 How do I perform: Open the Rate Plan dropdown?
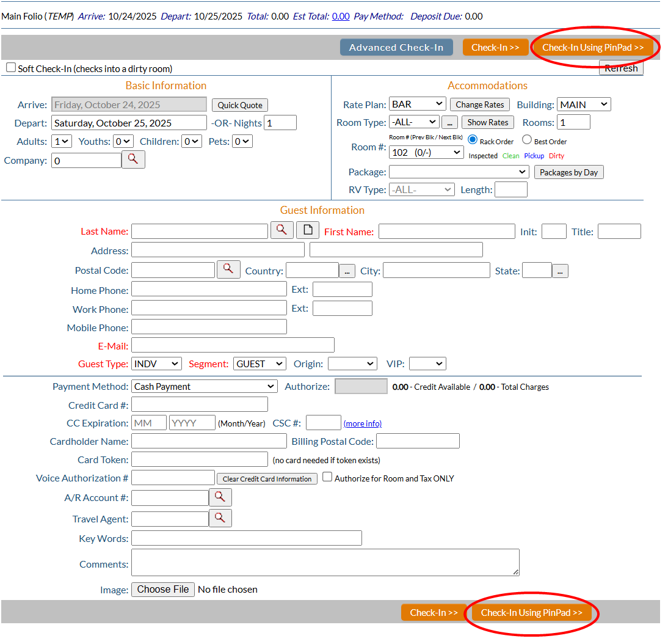pyautogui.click(x=417, y=104)
